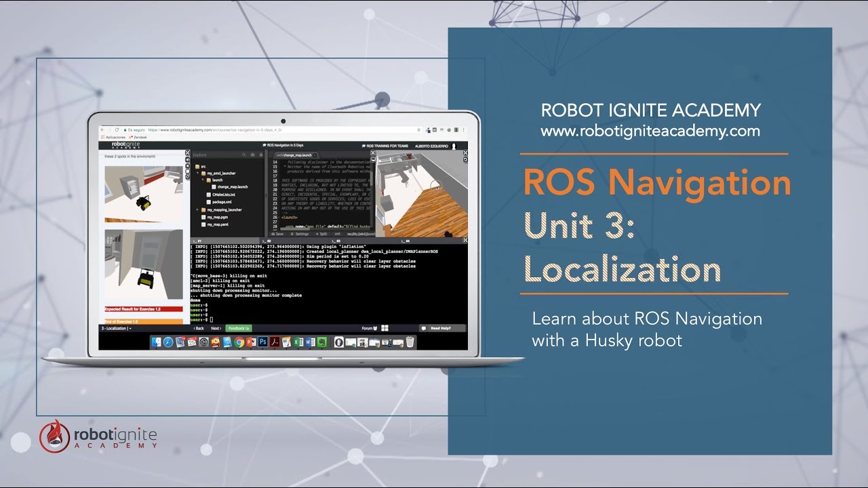
Task: Open Excel from the dock
Action: coord(298,342)
